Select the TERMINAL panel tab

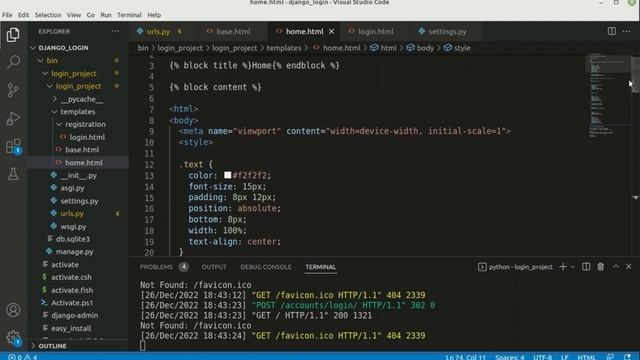[321, 267]
